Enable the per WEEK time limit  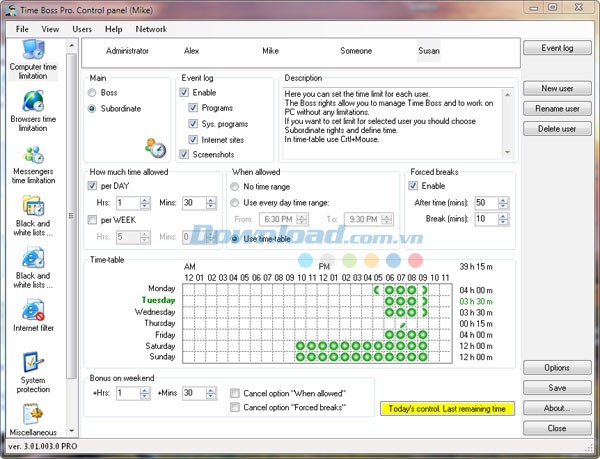(94, 220)
